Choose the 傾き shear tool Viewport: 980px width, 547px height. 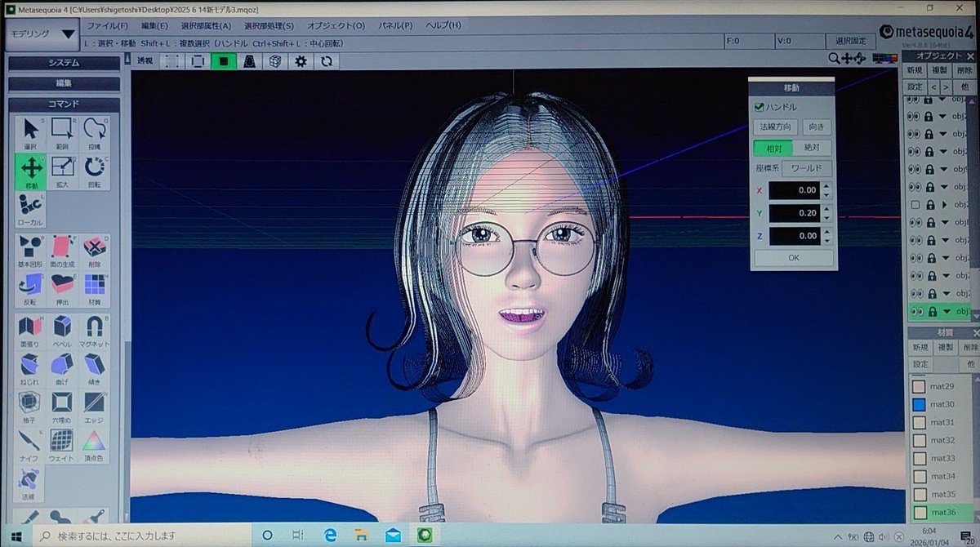coord(95,368)
